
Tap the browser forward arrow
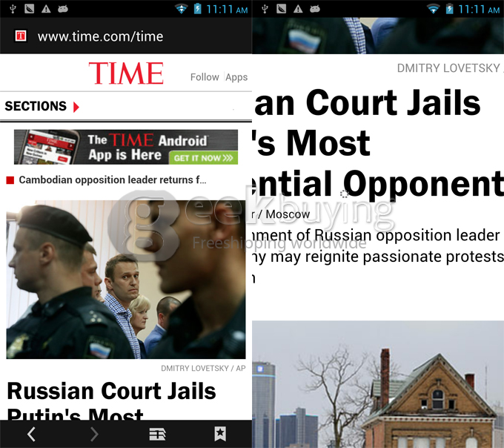tap(94, 434)
